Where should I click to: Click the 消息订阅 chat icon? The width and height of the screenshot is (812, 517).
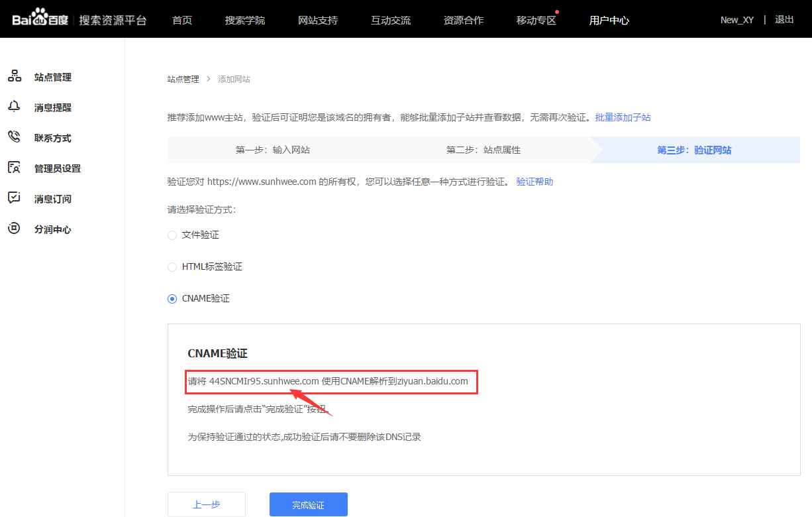coord(14,198)
